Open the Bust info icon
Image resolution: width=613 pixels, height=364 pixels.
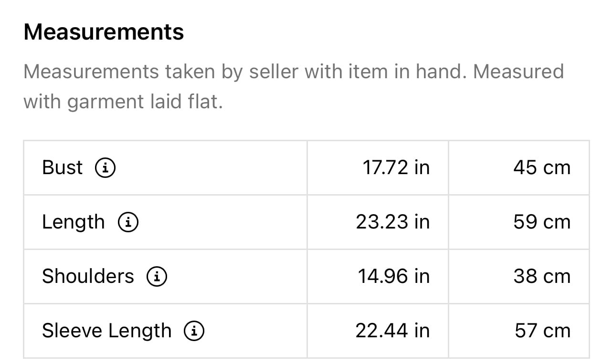click(106, 167)
